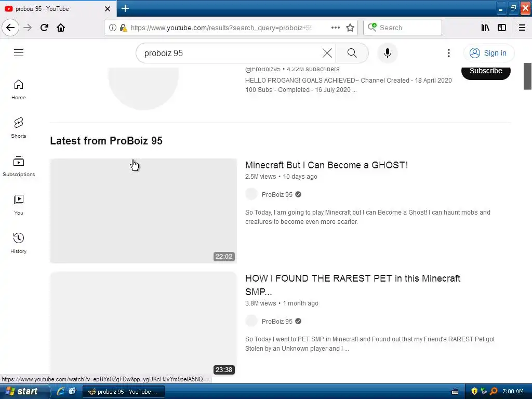Open Subscriptions in YouTube sidebar

click(19, 166)
